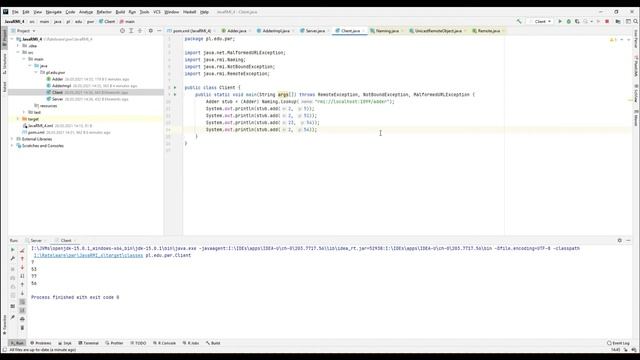Viewport: 640px width, 360px height.
Task: Click Expand All icon in Project panel header
Action: coord(131,31)
